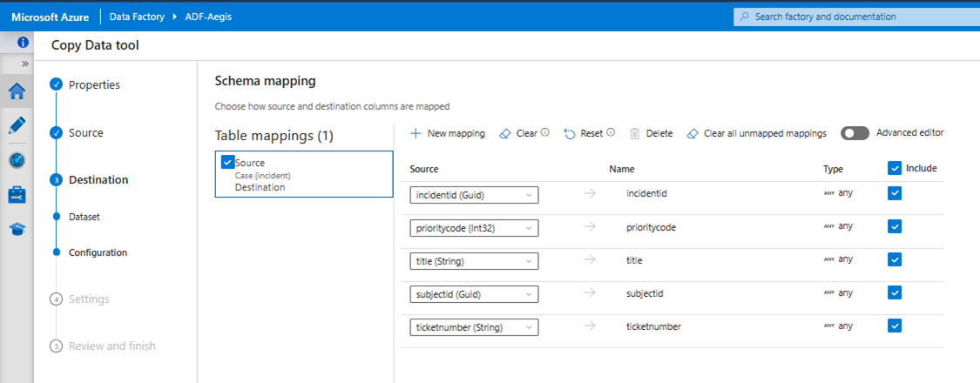Go to the Dataset sub-step
Image resolution: width=980 pixels, height=383 pixels.
coord(84,216)
